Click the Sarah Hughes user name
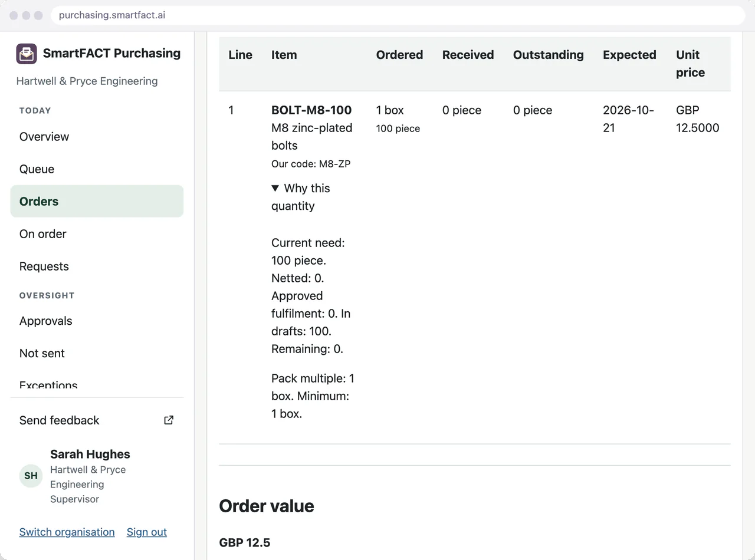755x560 pixels. (90, 454)
